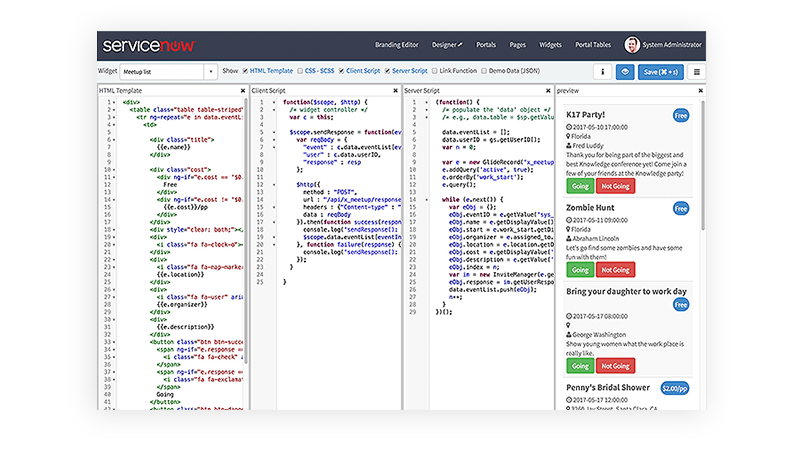The height and width of the screenshot is (457, 800).
Task: Toggle preview with the eye icon button
Action: 626,72
